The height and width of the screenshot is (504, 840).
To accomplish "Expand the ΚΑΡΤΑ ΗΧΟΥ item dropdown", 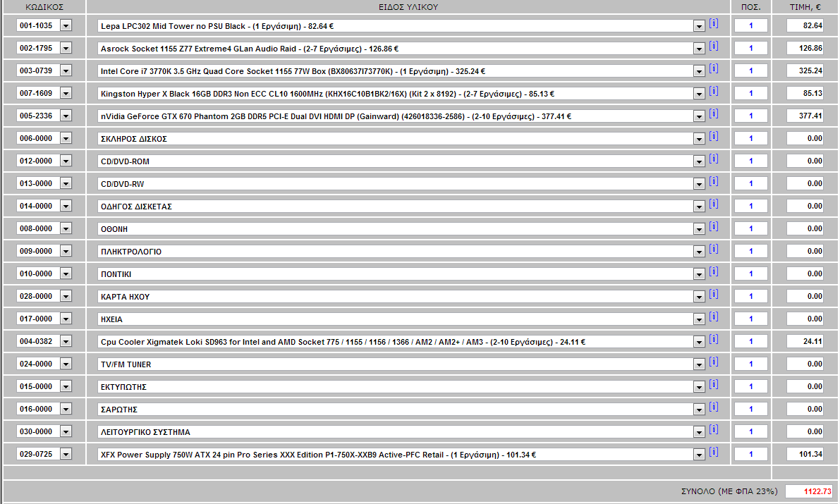I will 698,297.
